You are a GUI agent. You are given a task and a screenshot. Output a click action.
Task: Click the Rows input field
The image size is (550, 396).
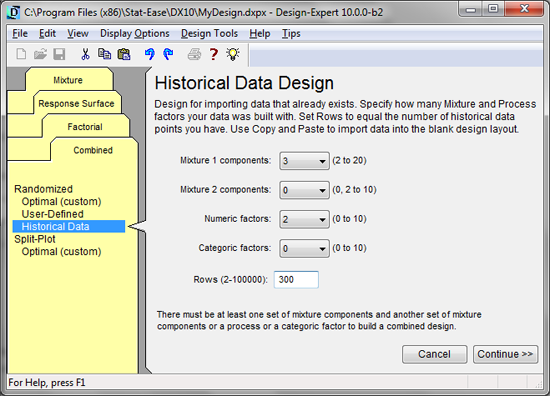(296, 280)
